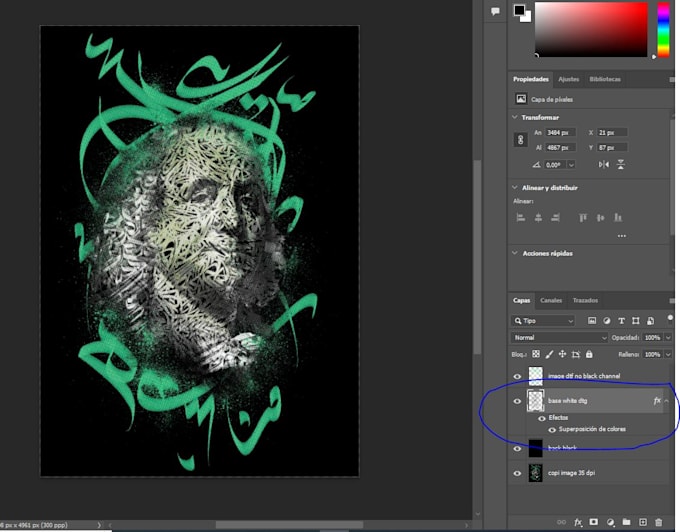
Task: Collapse effects arrow on base white dtg
Action: 667,401
